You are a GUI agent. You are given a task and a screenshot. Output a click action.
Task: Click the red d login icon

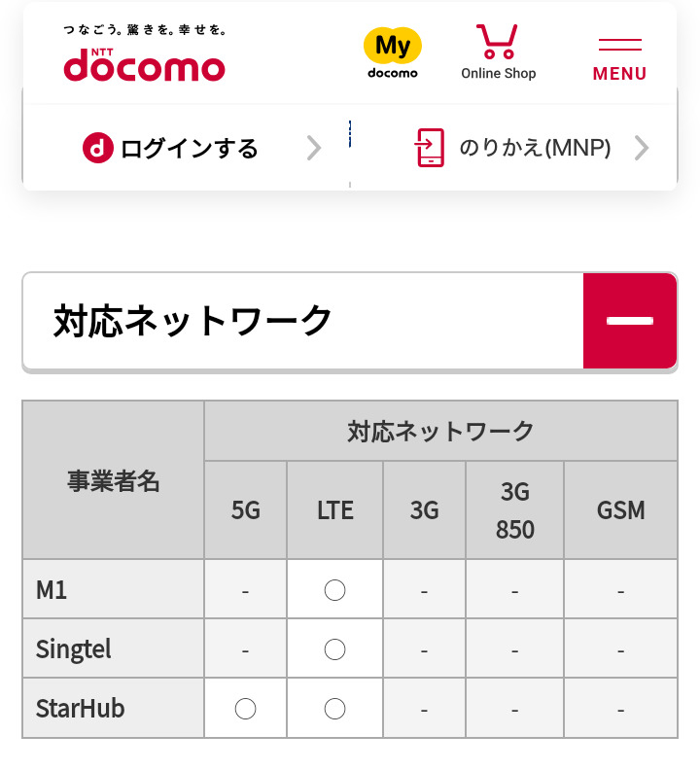pos(96,148)
